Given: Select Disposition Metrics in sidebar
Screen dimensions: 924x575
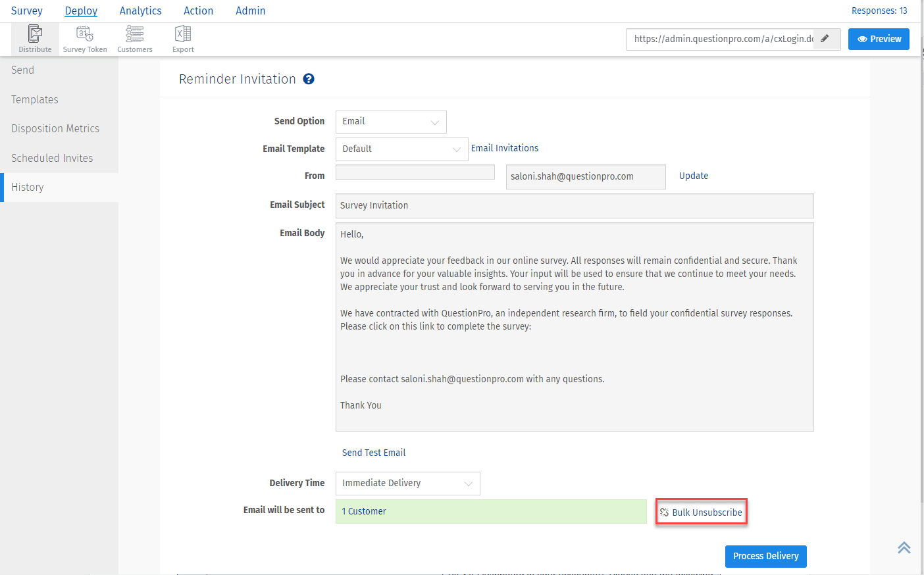Looking at the screenshot, I should click(x=55, y=128).
